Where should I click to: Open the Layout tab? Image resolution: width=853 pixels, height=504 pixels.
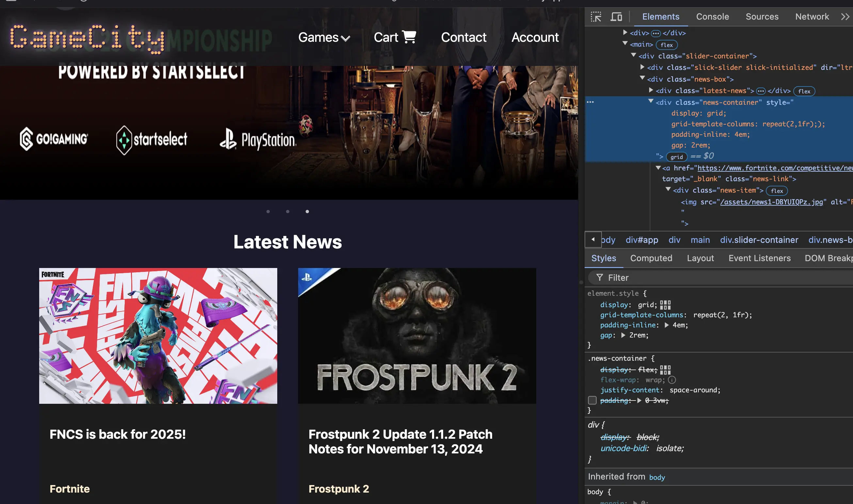click(x=700, y=258)
